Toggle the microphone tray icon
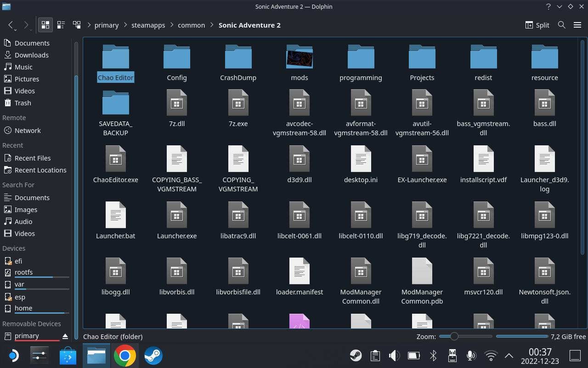The width and height of the screenshot is (588, 368). 471,356
